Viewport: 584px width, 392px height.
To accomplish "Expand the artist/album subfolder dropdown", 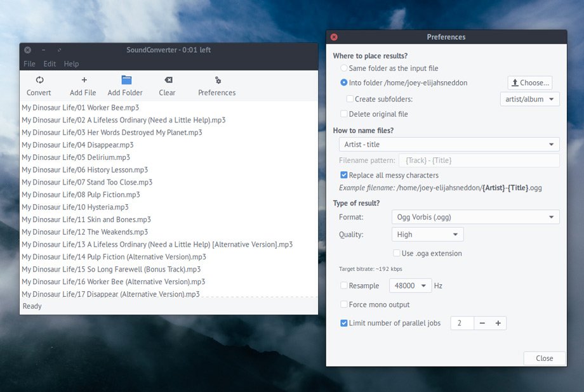I will pyautogui.click(x=529, y=99).
